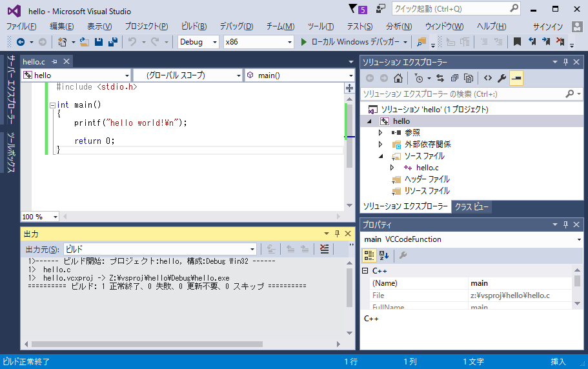Click the Property Pages wrench in Properties panel
588x369 pixels.
pos(403,255)
